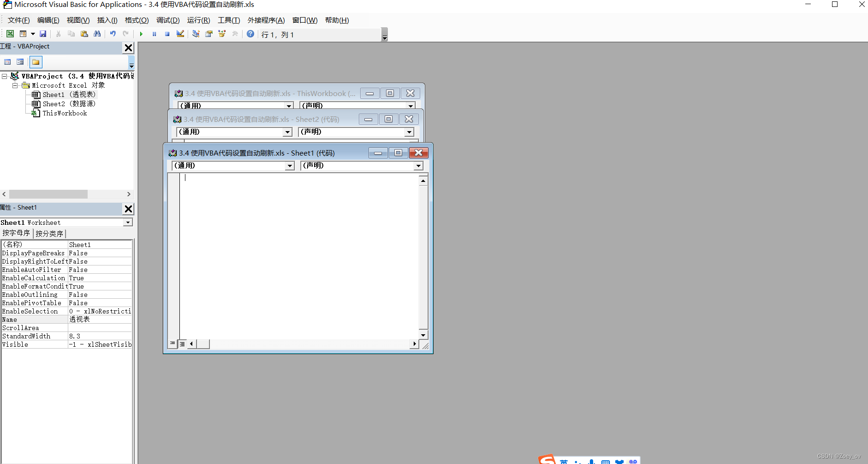Click the Redo arrow icon
Image resolution: width=868 pixels, height=464 pixels.
pos(125,34)
